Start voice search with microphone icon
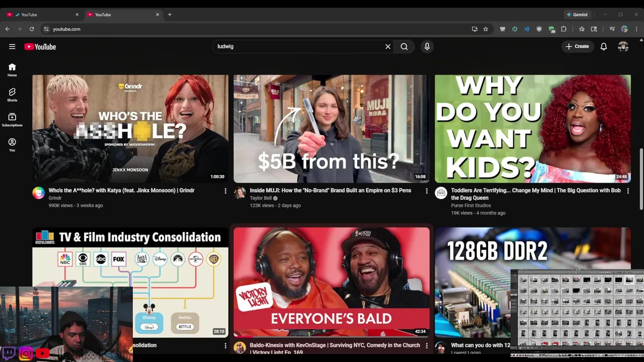This screenshot has height=362, width=644. click(427, 47)
